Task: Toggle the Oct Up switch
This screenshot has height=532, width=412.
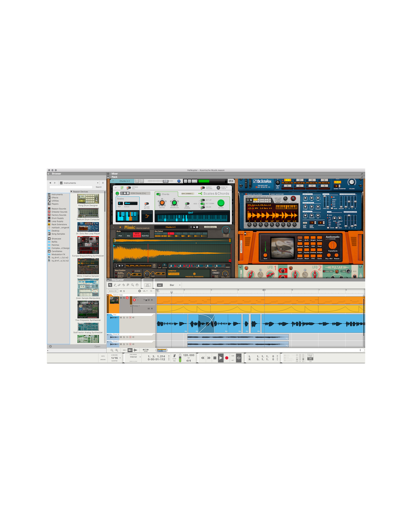Action: (203, 200)
